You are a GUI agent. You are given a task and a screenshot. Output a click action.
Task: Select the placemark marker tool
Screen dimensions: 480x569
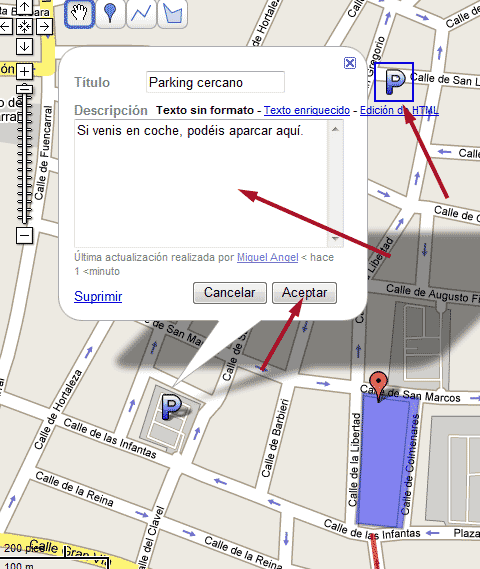click(x=110, y=14)
